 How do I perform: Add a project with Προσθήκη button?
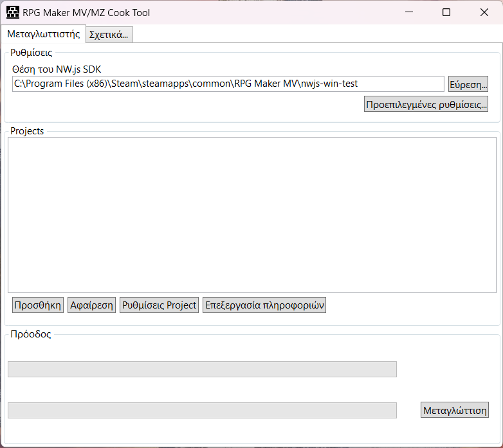(x=38, y=305)
